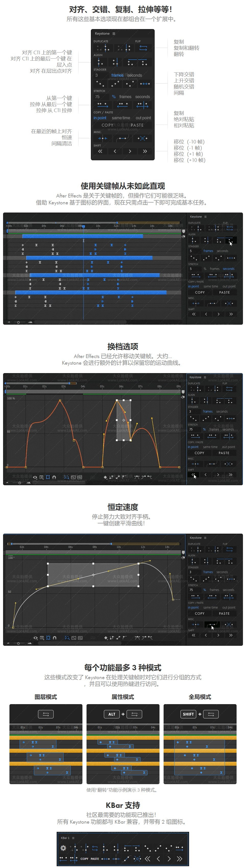Click the shift +10 frames double arrow in topmost panel

pos(145,151)
